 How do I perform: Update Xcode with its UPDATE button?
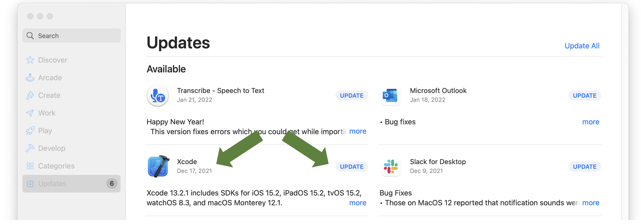tap(351, 167)
